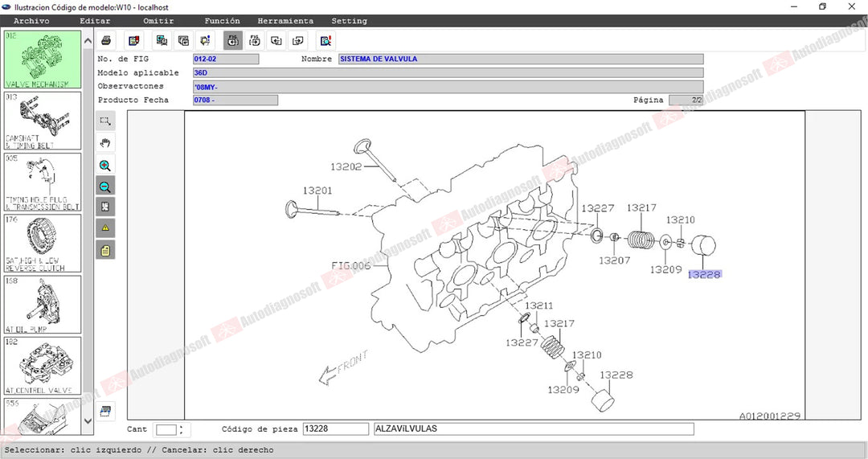Click the FIG.006 reference label

tap(351, 266)
